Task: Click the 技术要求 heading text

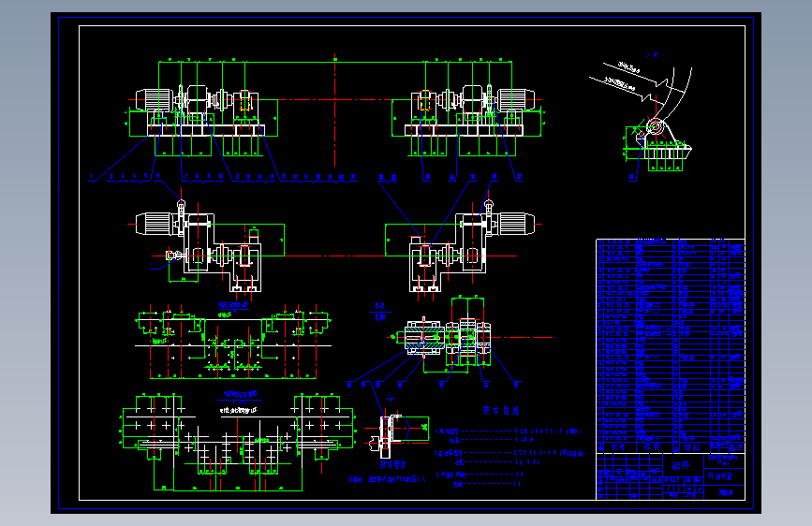Action: point(393,465)
